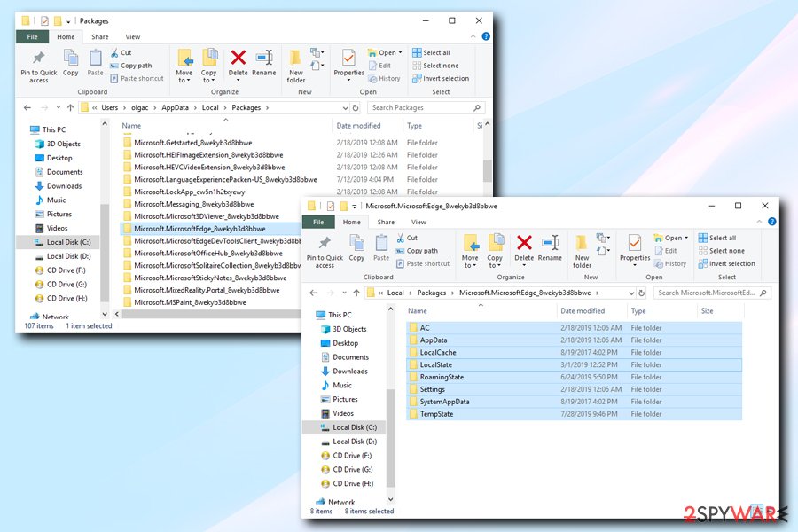This screenshot has width=798, height=532.
Task: Sort by Type column in MicrosoftEdge window
Action: (x=638, y=310)
